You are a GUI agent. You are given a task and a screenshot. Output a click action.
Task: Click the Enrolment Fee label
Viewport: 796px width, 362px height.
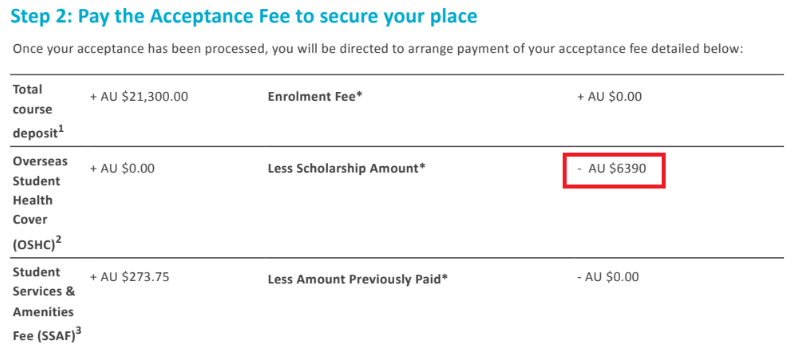[x=315, y=96]
